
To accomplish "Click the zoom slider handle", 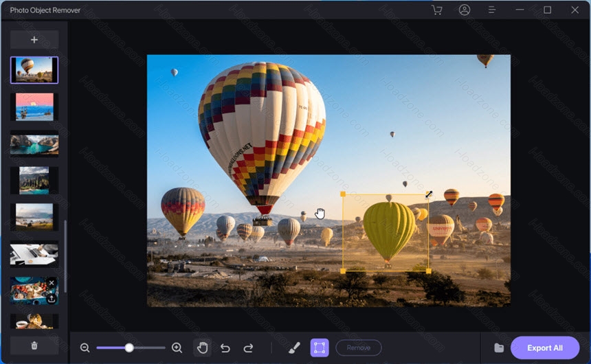I will point(129,348).
